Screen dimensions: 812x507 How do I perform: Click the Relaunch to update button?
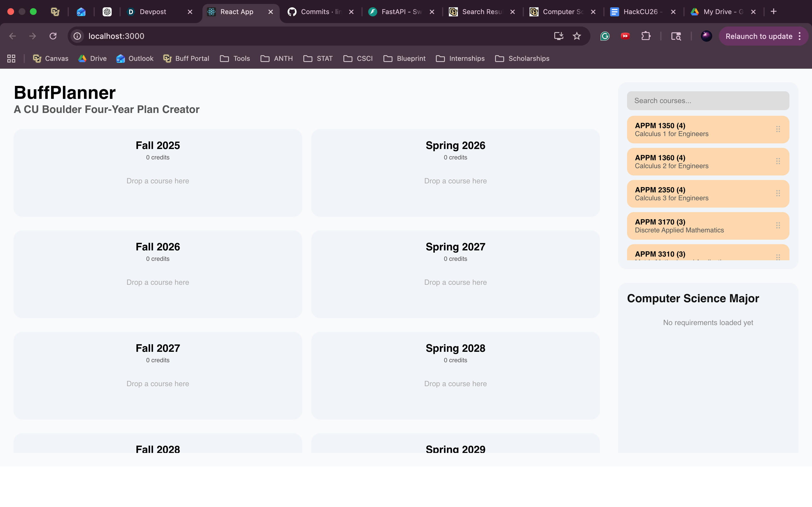pos(758,36)
